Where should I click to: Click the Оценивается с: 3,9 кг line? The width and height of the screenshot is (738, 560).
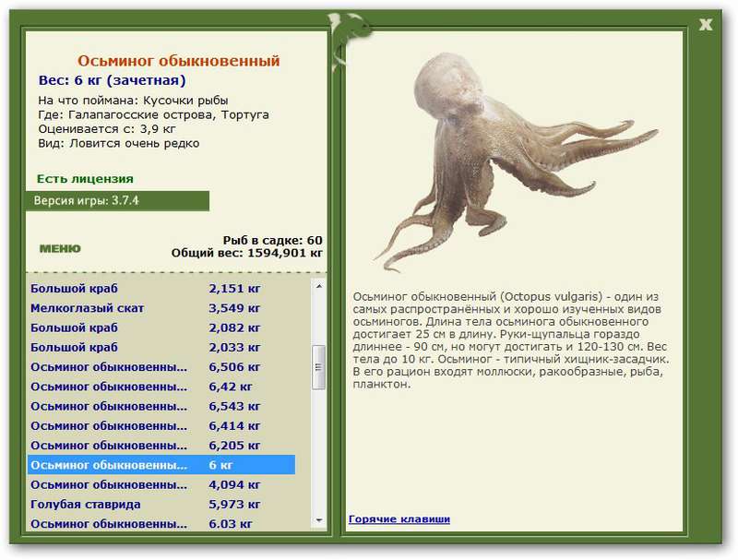(x=107, y=129)
